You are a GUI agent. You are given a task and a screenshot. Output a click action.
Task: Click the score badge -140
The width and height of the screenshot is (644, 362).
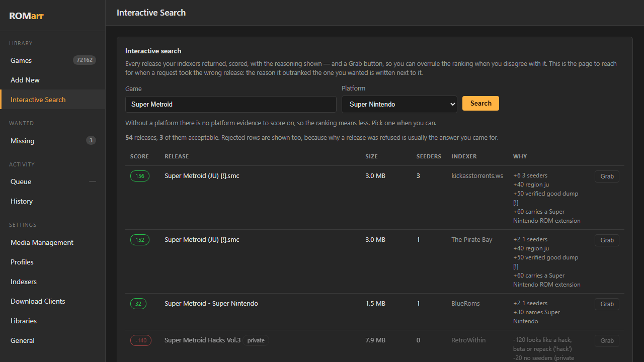[141, 340]
